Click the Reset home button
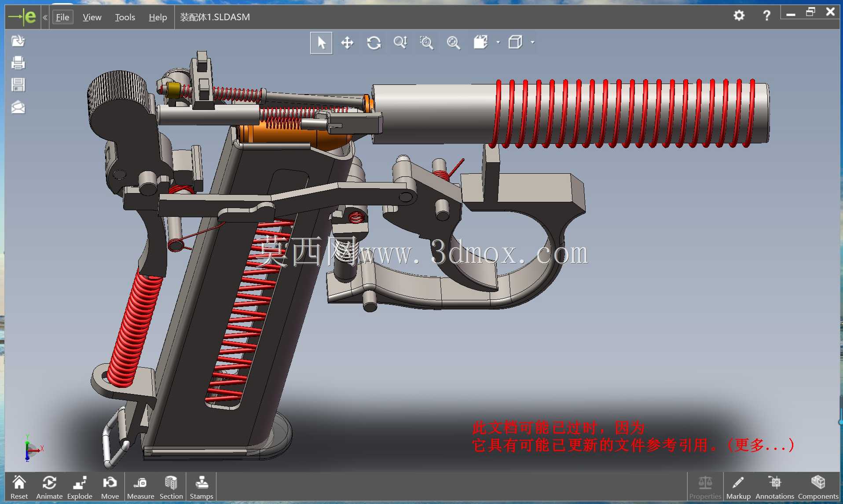Screen dimensions: 843x504 [19, 487]
